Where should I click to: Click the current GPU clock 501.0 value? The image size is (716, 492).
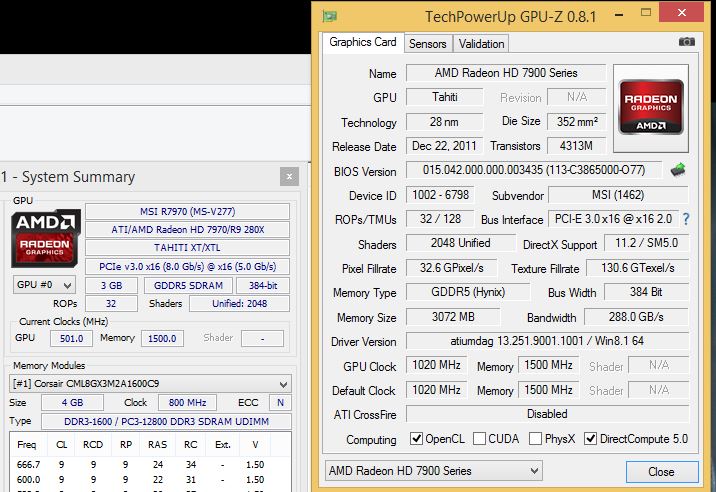(x=71, y=339)
